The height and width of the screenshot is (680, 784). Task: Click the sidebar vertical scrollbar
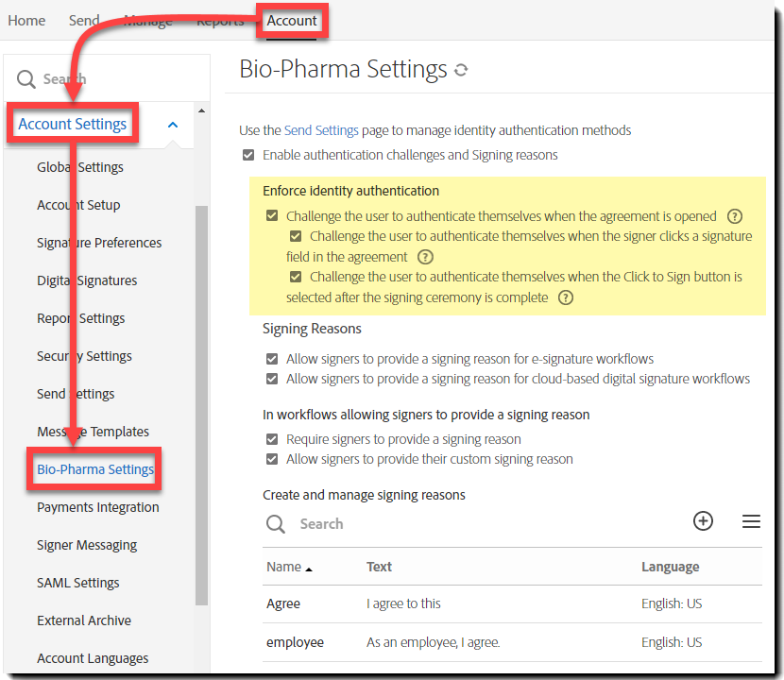click(201, 406)
